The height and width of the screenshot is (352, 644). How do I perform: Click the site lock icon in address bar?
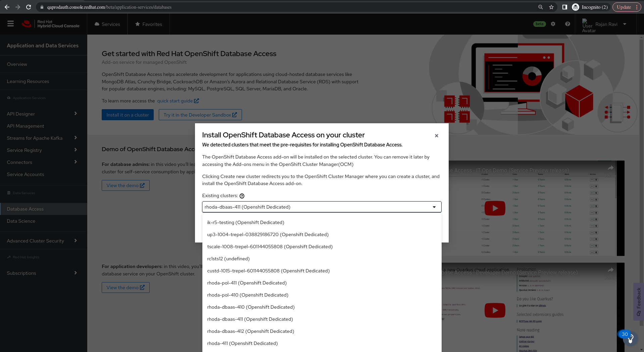click(42, 7)
